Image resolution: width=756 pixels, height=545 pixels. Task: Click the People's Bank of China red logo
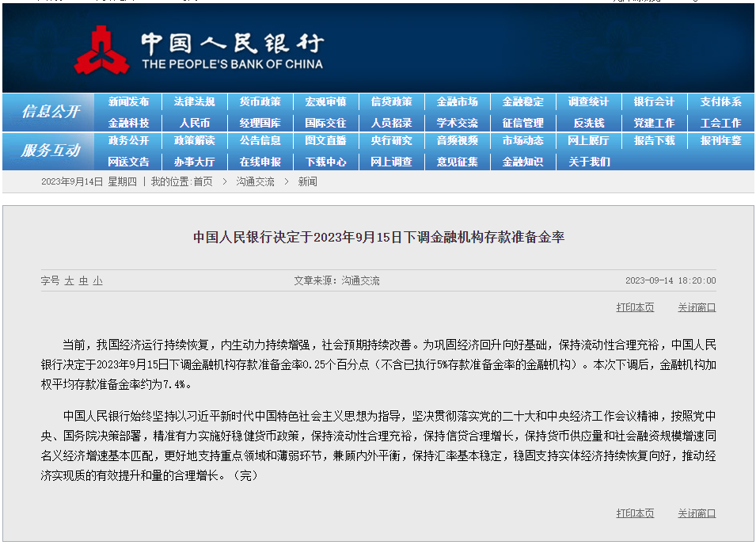[x=102, y=50]
